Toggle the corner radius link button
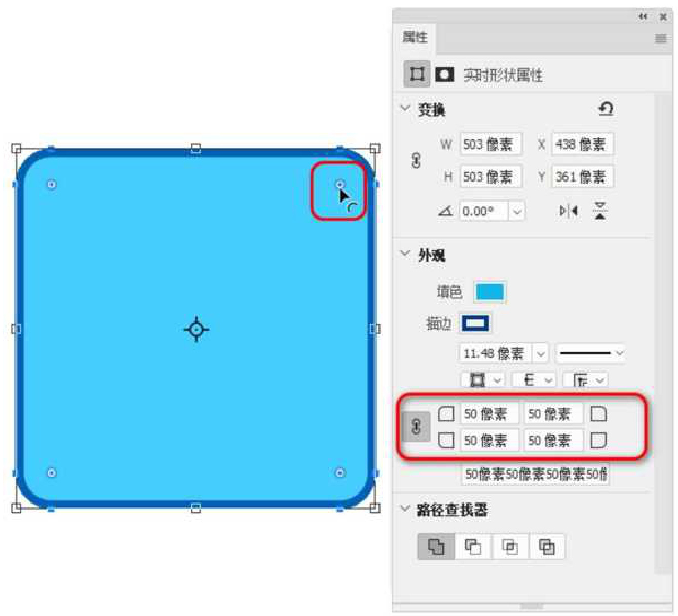The height and width of the screenshot is (616, 678). (x=416, y=427)
